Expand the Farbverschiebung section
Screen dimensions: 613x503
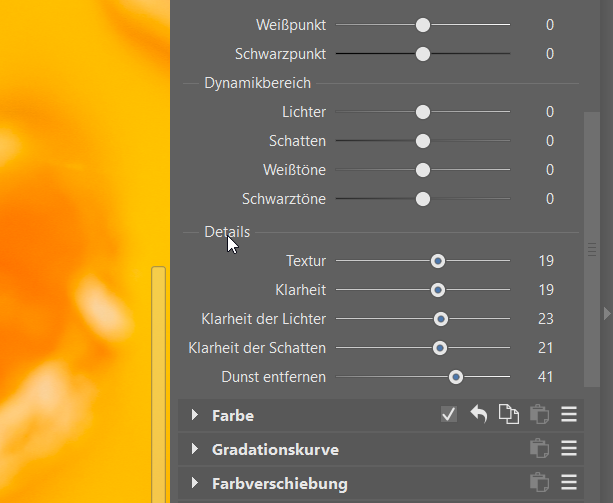click(194, 483)
